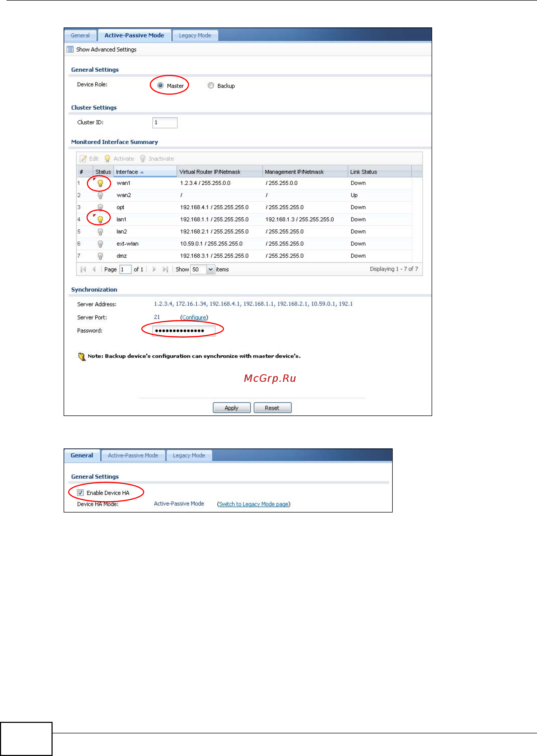
Task: Click the Edit pencil icon in toolbar
Action: coord(83,159)
